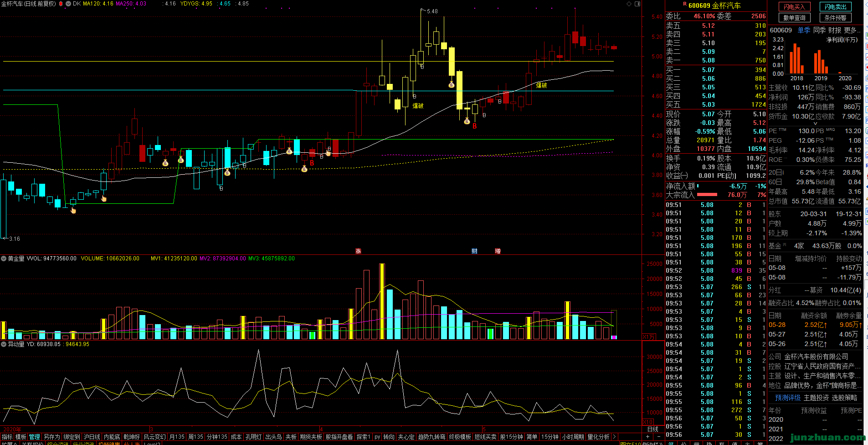Select the 孔明灯 tab
The width and height of the screenshot is (868, 445).
click(x=253, y=437)
